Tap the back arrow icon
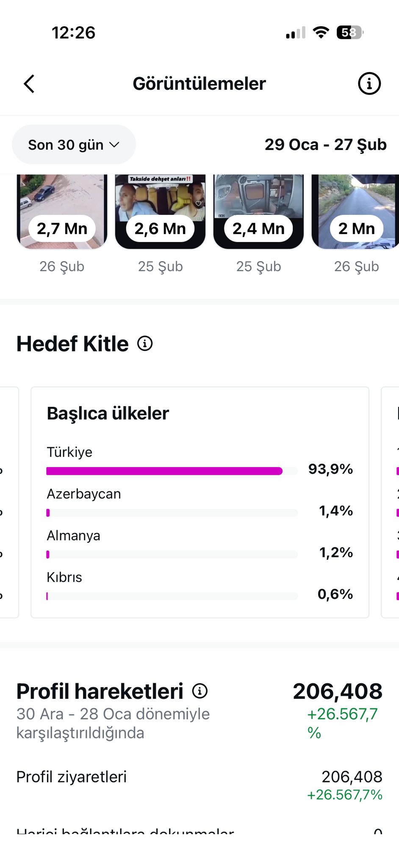The image size is (399, 868). [29, 83]
